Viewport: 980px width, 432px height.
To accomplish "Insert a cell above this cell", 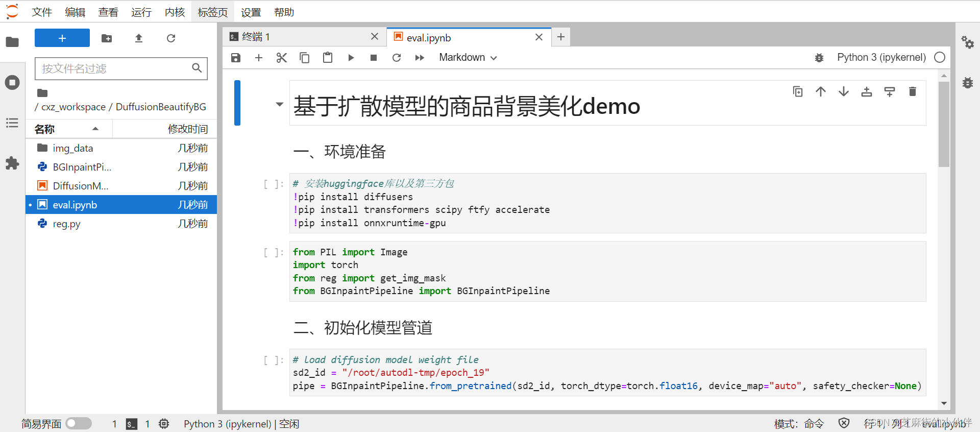I will [x=867, y=91].
